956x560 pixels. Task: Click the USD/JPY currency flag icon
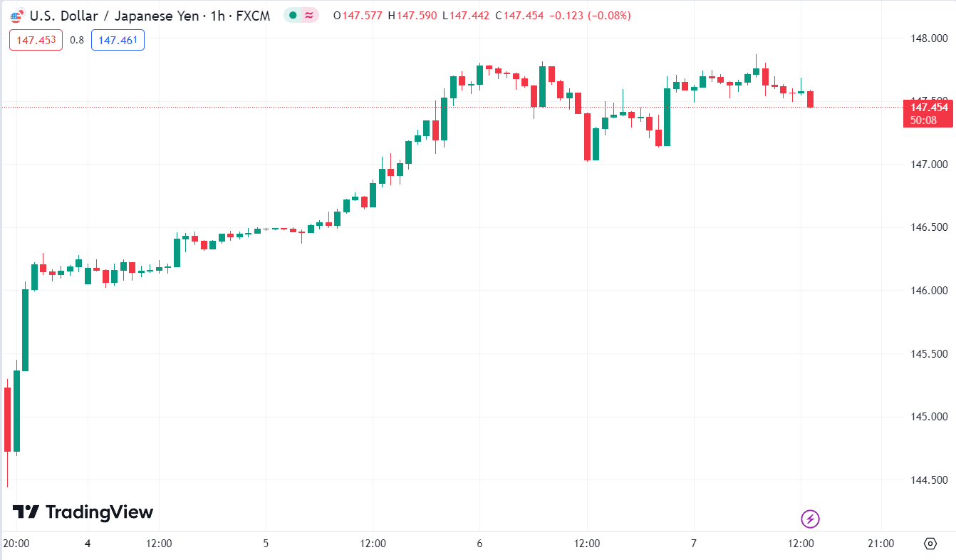click(17, 16)
